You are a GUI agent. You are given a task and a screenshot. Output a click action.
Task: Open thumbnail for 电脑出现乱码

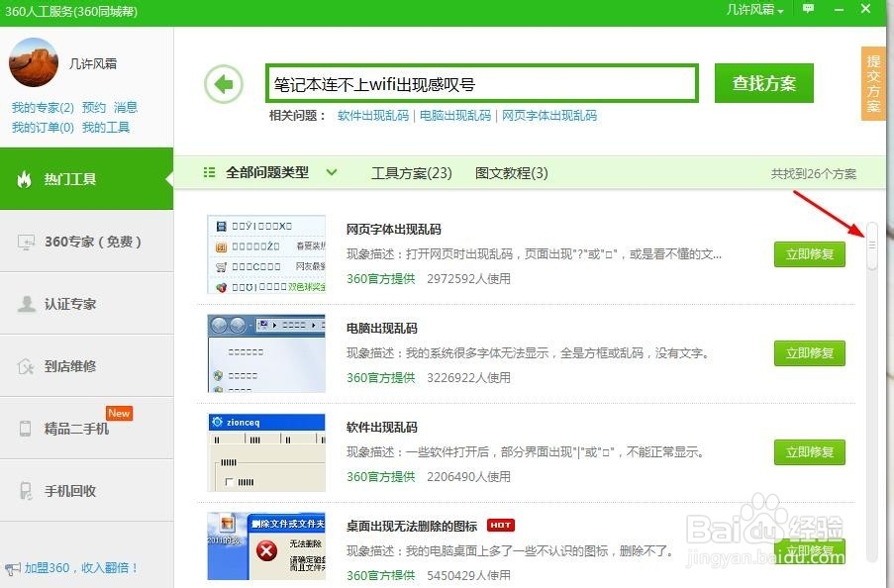coord(266,353)
